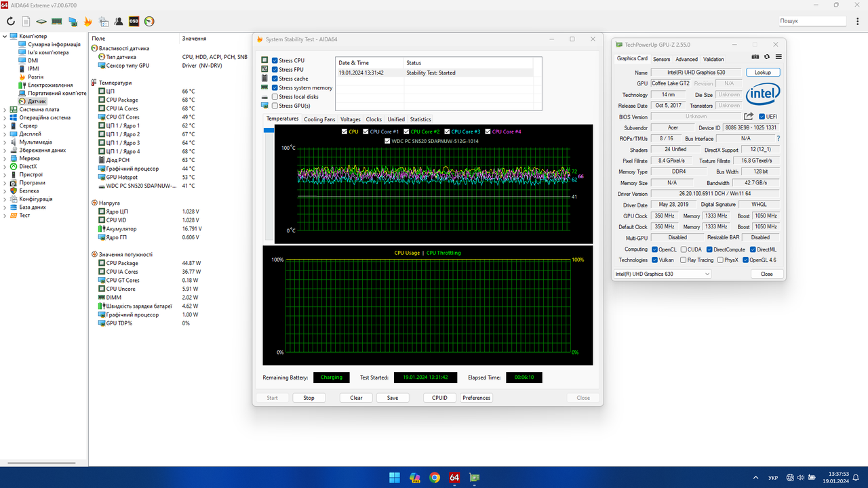868x488 pixels.
Task: Open Preferences in the stability test window
Action: coord(476,398)
